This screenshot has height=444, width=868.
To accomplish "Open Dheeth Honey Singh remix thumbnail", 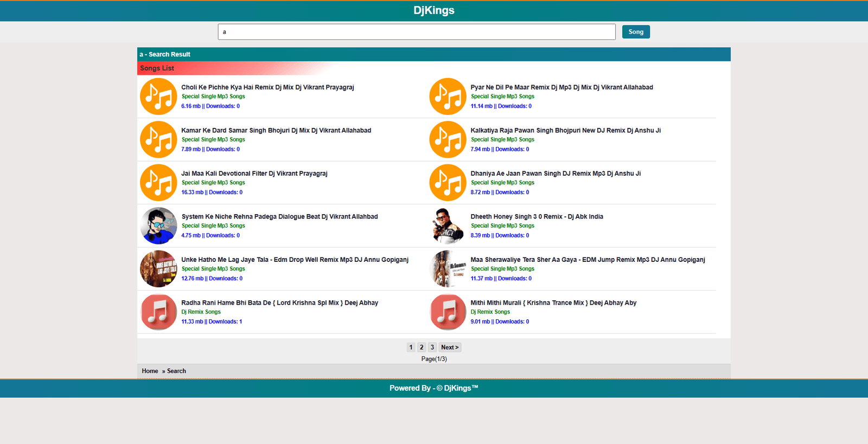I will 448,226.
